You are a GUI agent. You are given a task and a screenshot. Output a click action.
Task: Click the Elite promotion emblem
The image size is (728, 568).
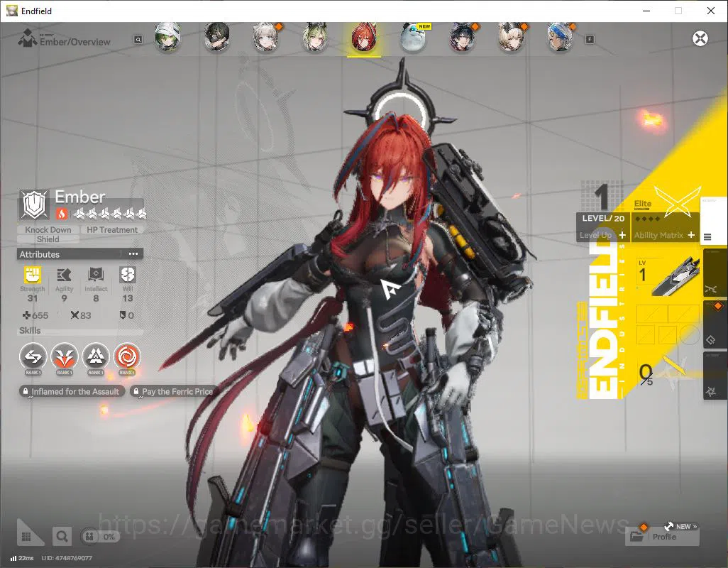pyautogui.click(x=677, y=201)
